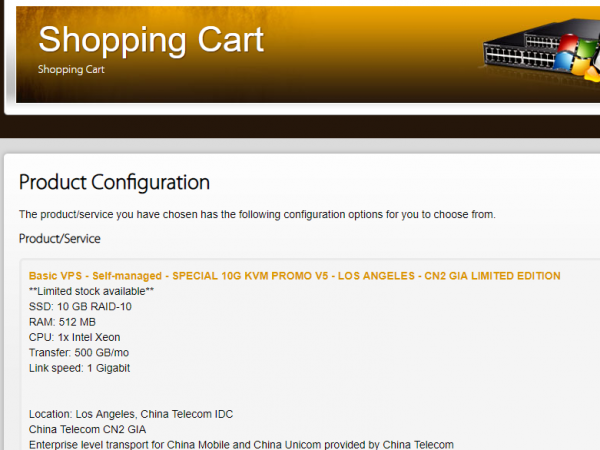Viewport: 600px width, 450px height.
Task: Click the Product Configuration heading
Action: (x=114, y=182)
